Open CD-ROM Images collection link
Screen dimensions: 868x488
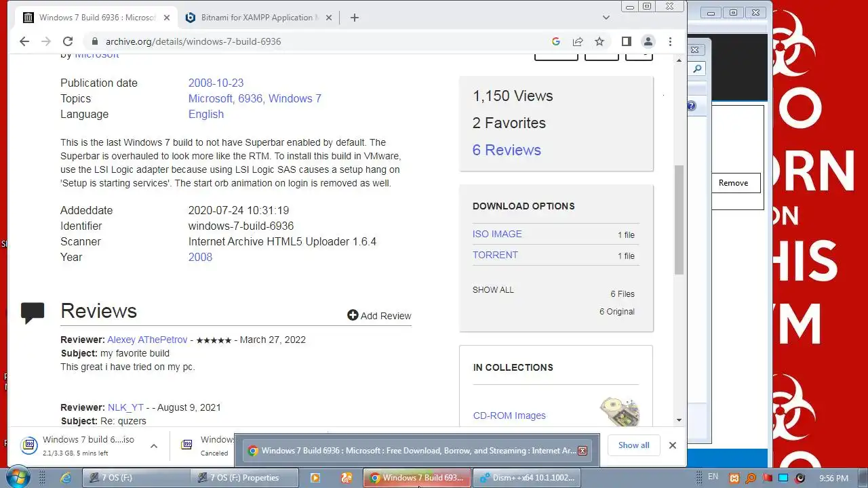click(509, 415)
